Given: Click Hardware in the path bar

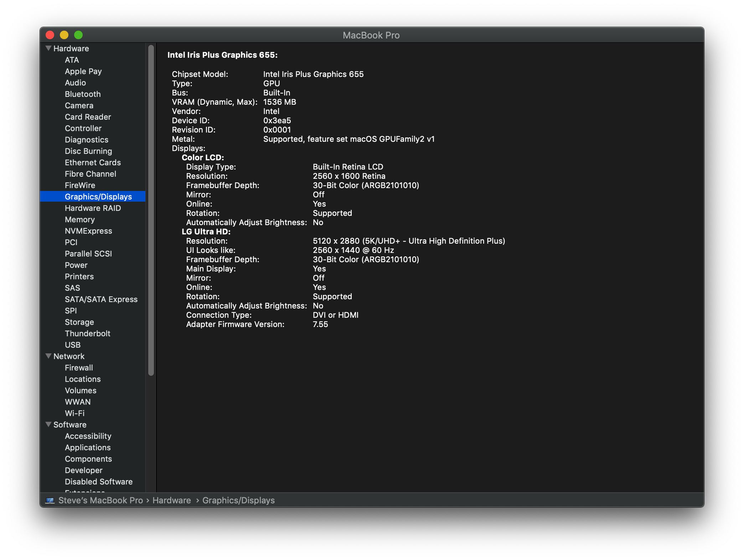Looking at the screenshot, I should [x=172, y=501].
